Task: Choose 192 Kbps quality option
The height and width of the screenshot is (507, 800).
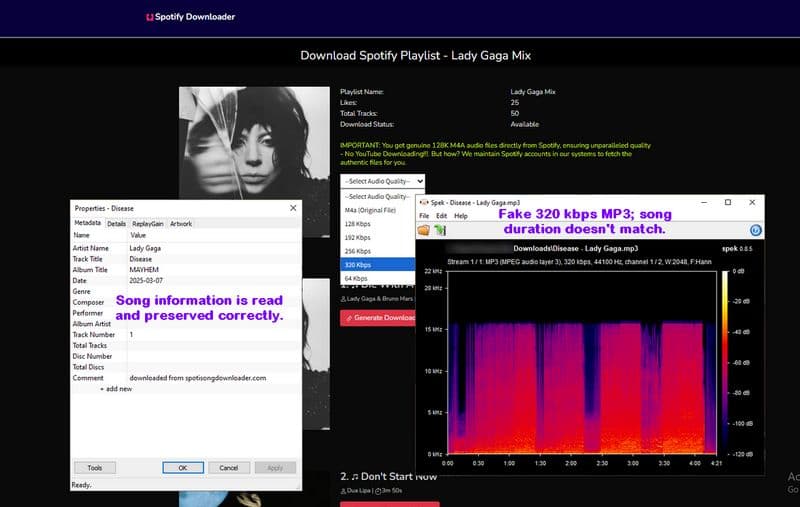Action: [378, 238]
